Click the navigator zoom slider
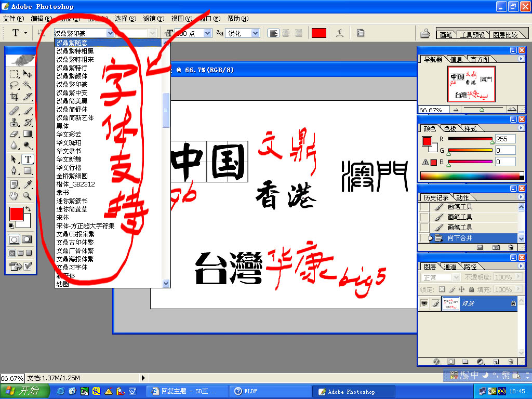Image resolution: width=532 pixels, height=399 pixels. pos(482,109)
